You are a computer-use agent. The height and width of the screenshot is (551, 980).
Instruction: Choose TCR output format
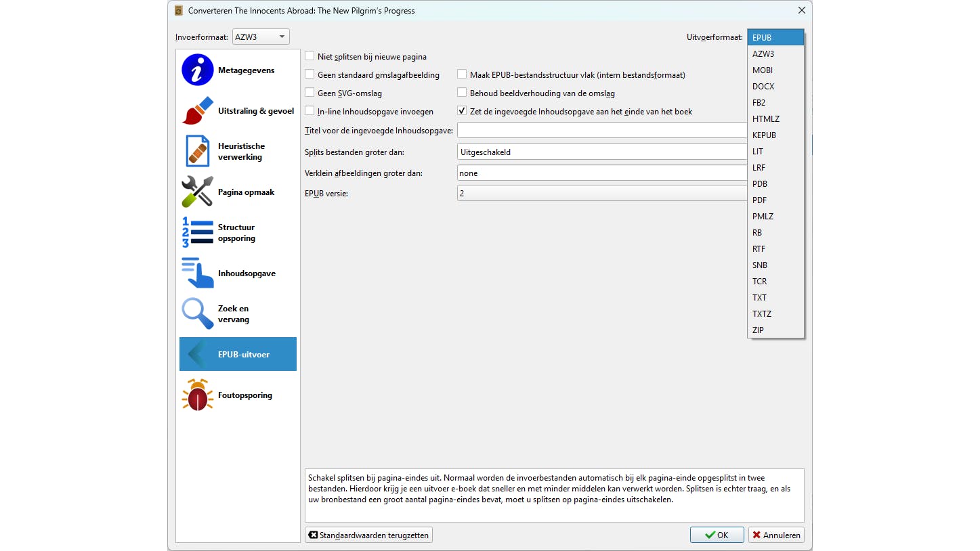pos(775,282)
